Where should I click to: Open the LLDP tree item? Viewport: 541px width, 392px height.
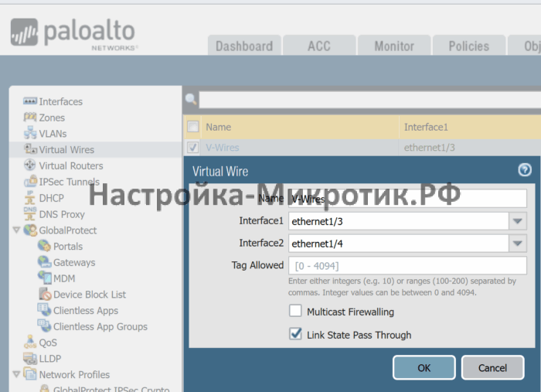[x=50, y=359]
